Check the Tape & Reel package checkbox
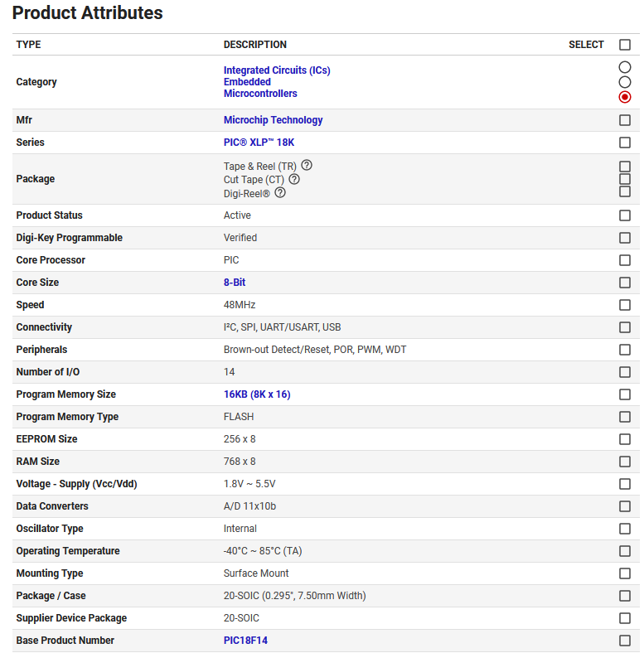 tap(625, 167)
